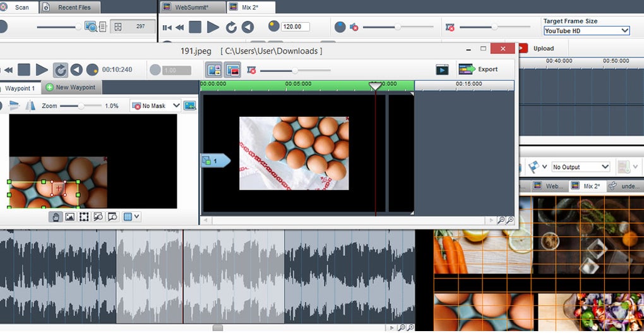Click the waypoint 1 marker flag
Viewport: 644px width, 333px height.
[x=215, y=161]
